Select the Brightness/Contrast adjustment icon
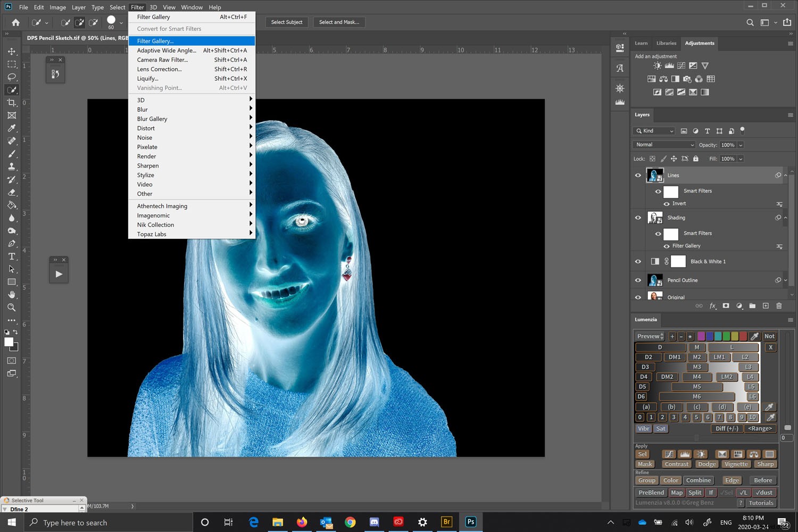The image size is (798, 532). (x=658, y=65)
